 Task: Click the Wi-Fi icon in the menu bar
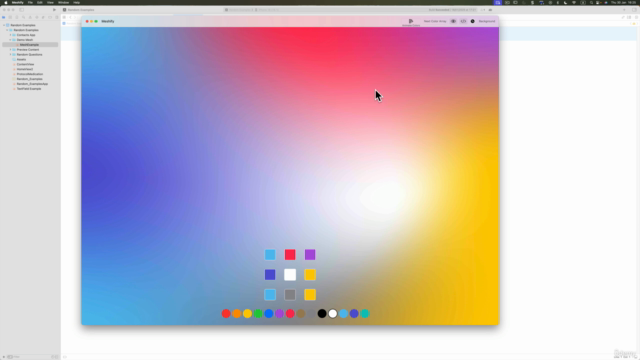pyautogui.click(x=574, y=2)
